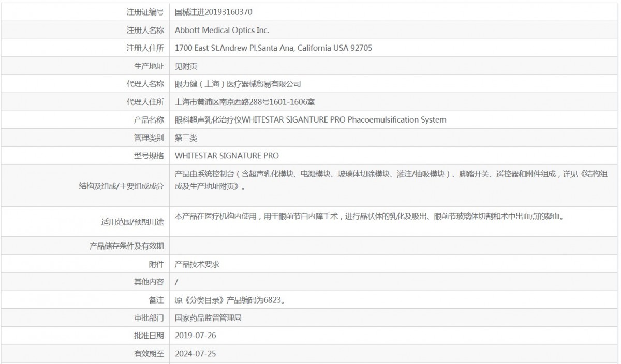Click the 有效期至 row label
This screenshot has height=364, width=621.
pyautogui.click(x=149, y=354)
